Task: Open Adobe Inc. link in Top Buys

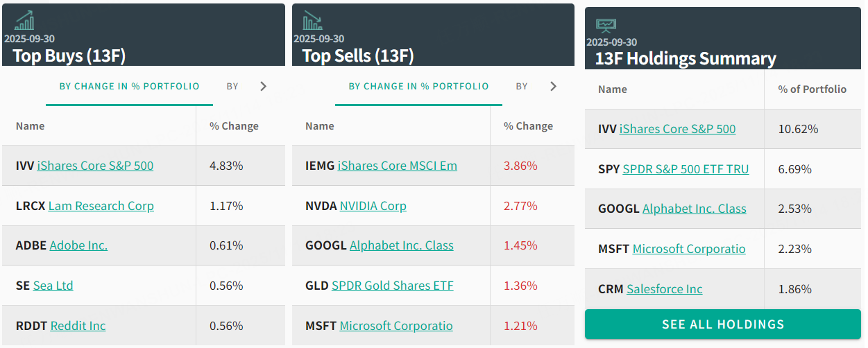Action: tap(78, 245)
